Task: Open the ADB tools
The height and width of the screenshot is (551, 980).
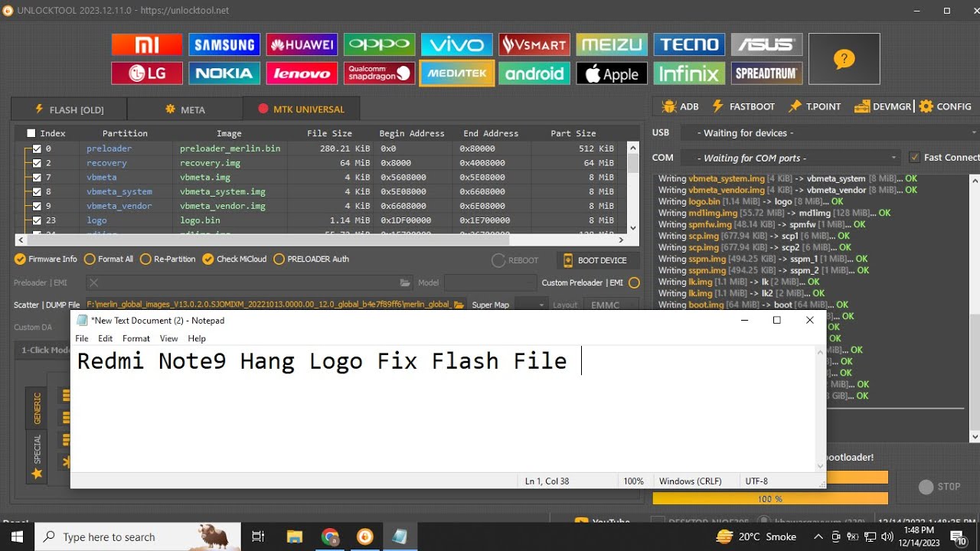Action: pyautogui.click(x=680, y=106)
